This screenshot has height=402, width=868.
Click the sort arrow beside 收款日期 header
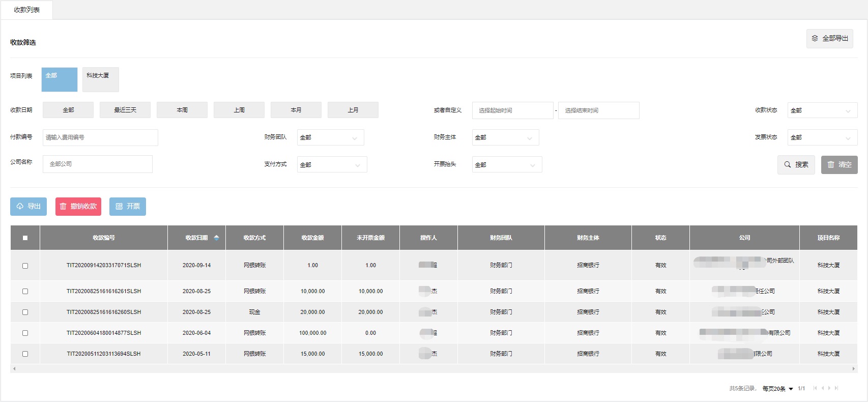tap(216, 238)
